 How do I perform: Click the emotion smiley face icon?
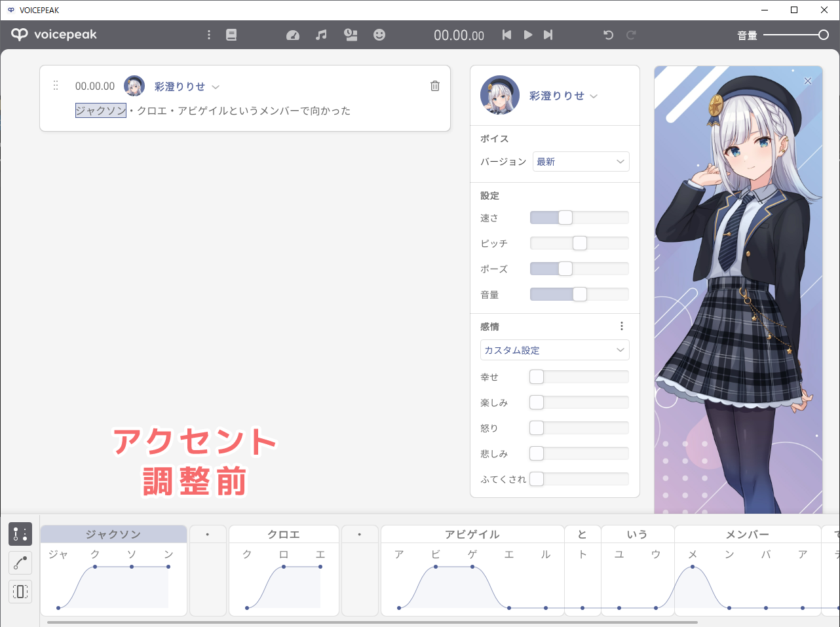[x=379, y=35]
